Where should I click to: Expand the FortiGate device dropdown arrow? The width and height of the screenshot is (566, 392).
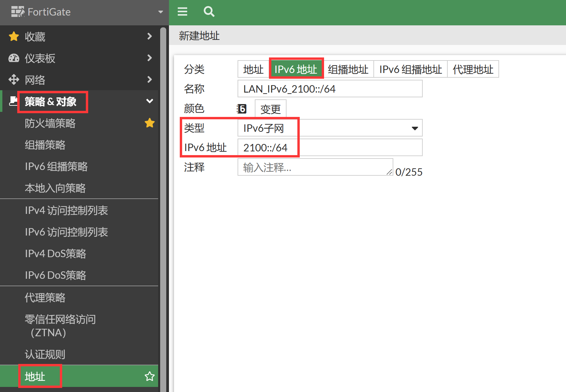[161, 12]
